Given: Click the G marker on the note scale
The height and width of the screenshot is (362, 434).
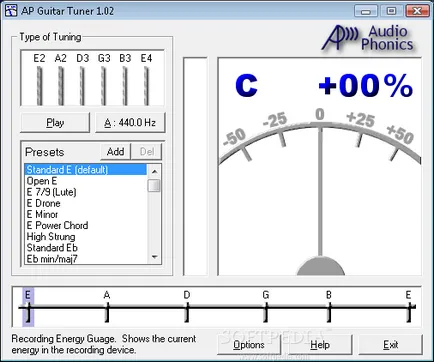Looking at the screenshot, I should tap(266, 307).
